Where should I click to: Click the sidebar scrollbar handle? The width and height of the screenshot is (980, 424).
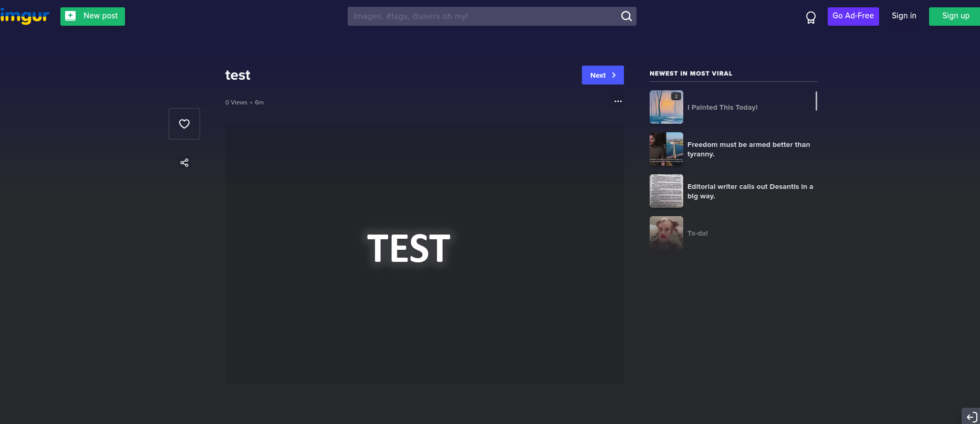point(816,101)
